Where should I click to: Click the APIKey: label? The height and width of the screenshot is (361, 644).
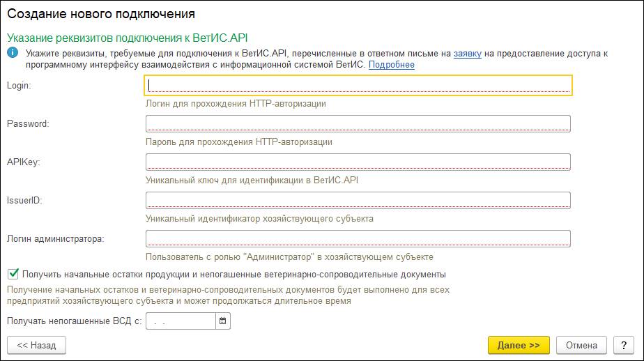click(24, 162)
